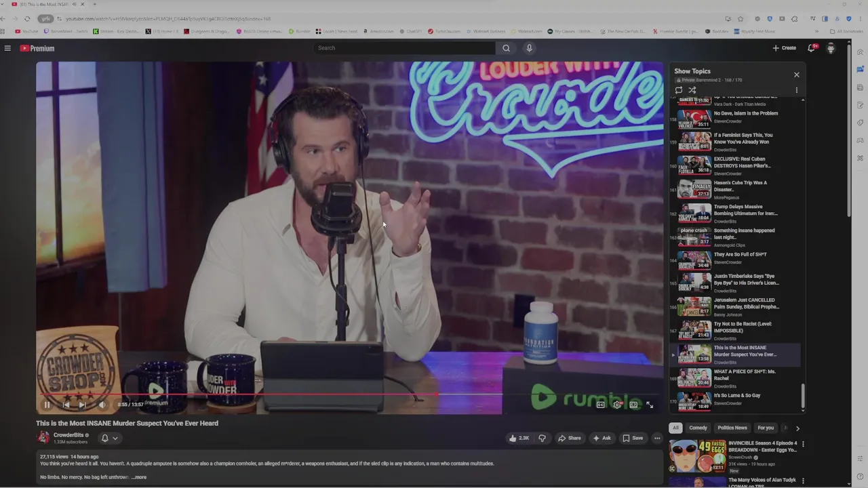Open YouTube notifications bell in header
The height and width of the screenshot is (488, 868).
point(812,48)
